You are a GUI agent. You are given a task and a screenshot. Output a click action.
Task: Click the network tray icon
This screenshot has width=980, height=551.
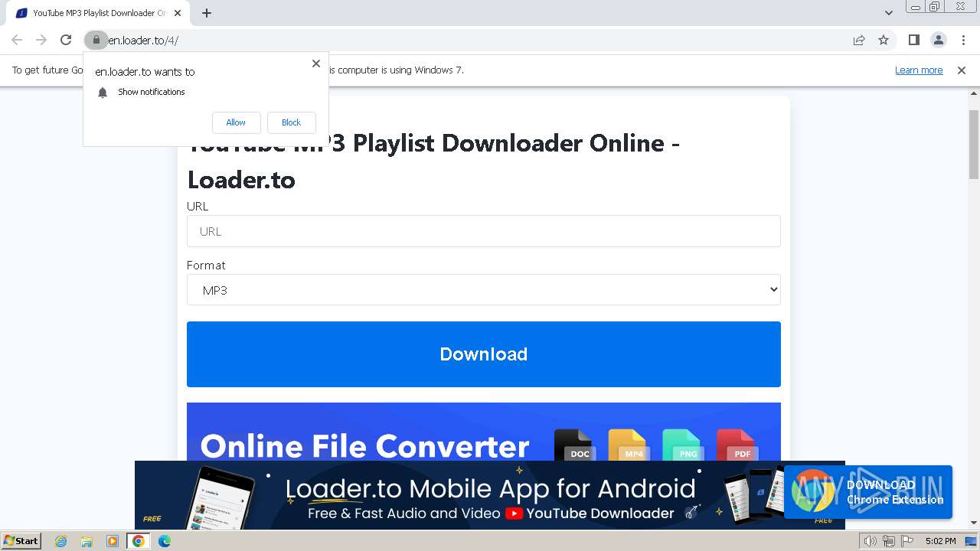(x=888, y=541)
